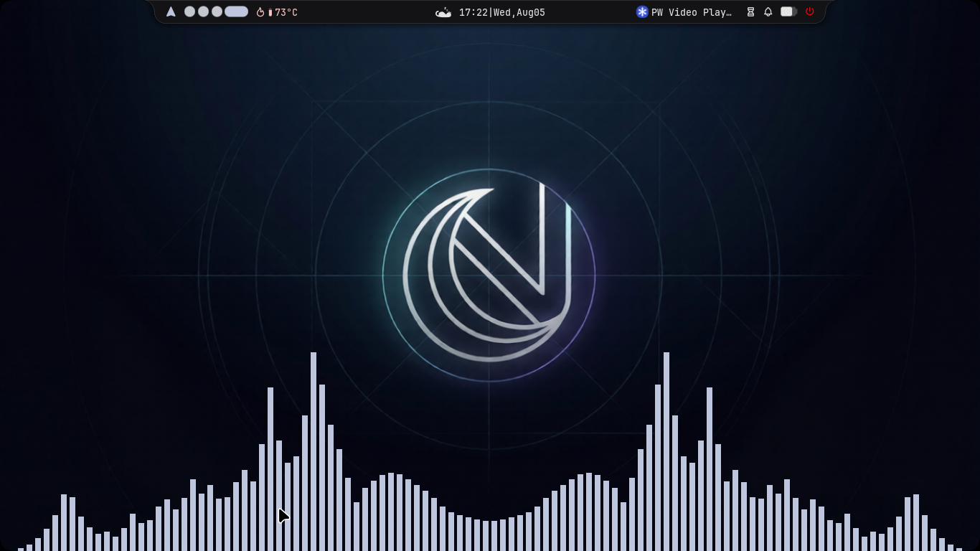The width and height of the screenshot is (980, 551).
Task: Open the launcher arrow icon in the bar
Action: [171, 12]
